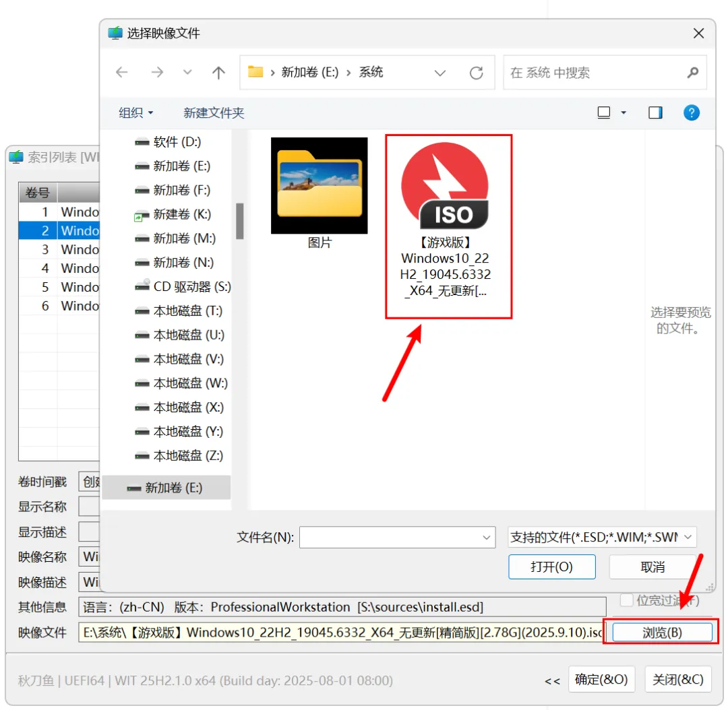
Task: Select 本地磁盘 (X:) drive
Action: click(179, 408)
